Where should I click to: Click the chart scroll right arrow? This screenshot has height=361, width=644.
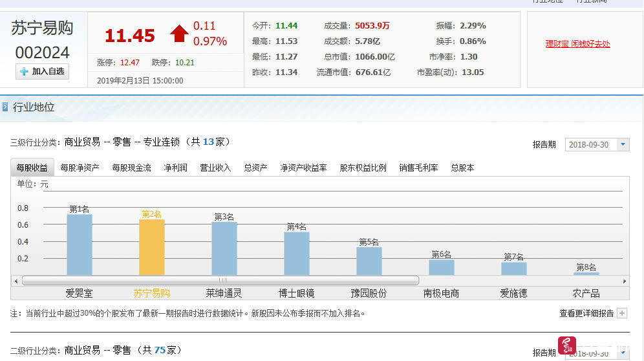[x=625, y=281]
